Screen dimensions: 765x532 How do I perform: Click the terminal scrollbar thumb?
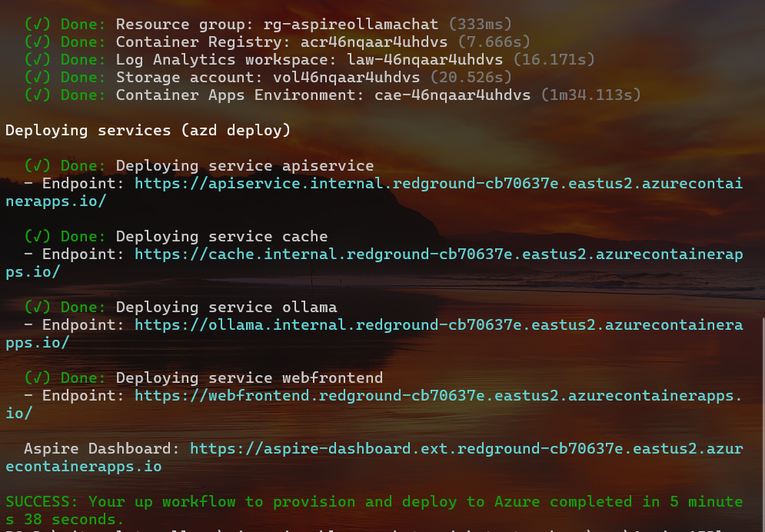point(763,424)
